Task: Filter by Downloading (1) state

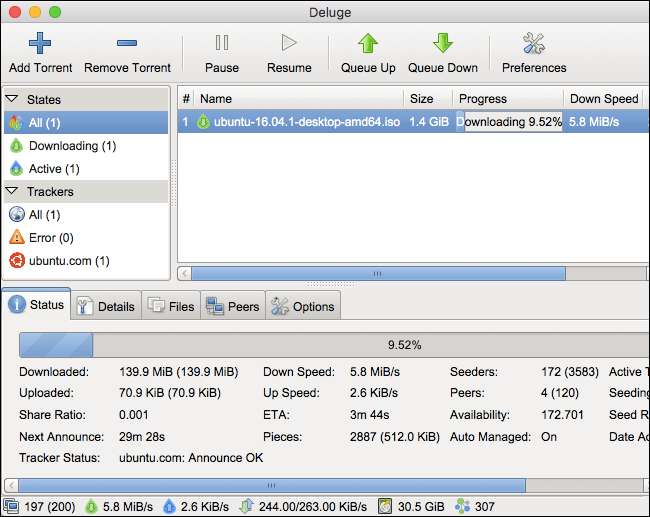Action: tap(71, 146)
